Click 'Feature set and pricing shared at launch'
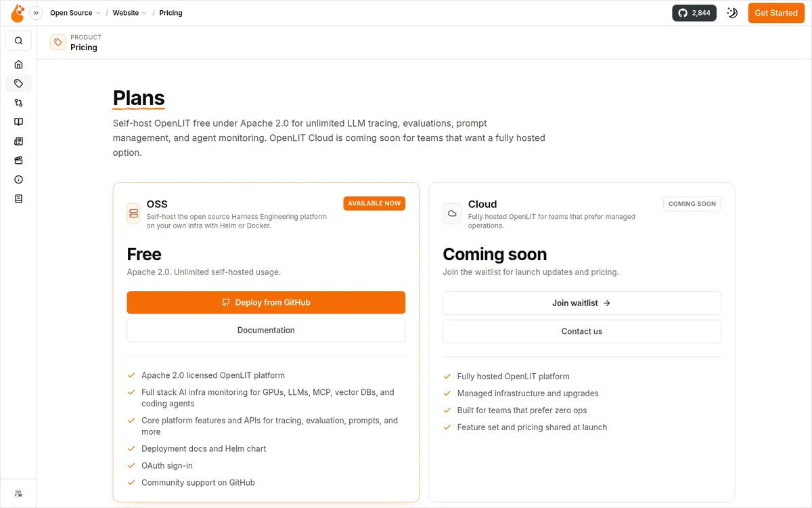The height and width of the screenshot is (508, 812). pyautogui.click(x=532, y=427)
